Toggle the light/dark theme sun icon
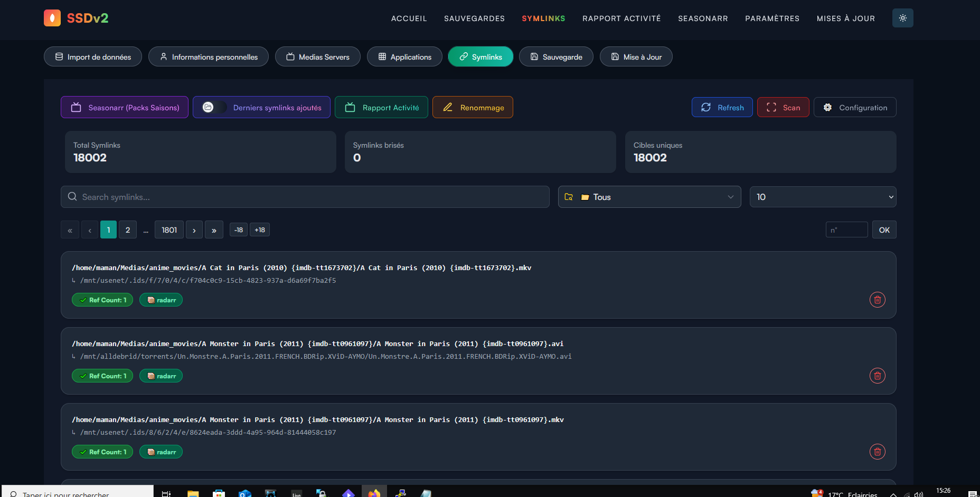This screenshot has height=497, width=980. (x=902, y=18)
